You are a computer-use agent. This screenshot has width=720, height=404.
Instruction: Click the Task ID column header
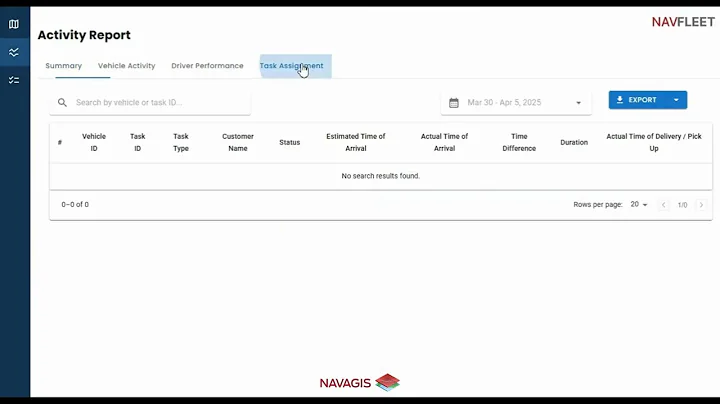click(137, 142)
